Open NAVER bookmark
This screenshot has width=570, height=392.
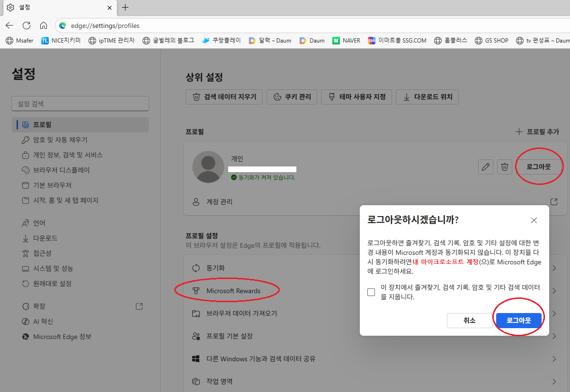[x=346, y=41]
